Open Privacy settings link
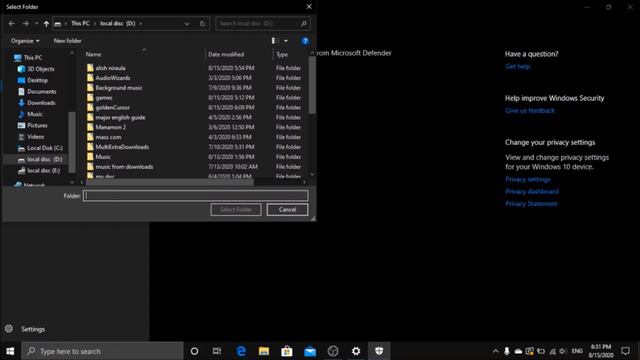Viewport: 640px width, 360px height. (528, 179)
